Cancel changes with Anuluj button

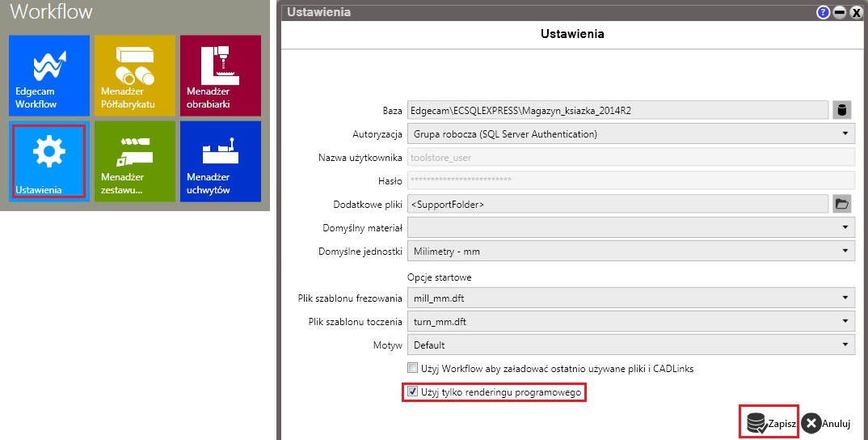tap(825, 423)
